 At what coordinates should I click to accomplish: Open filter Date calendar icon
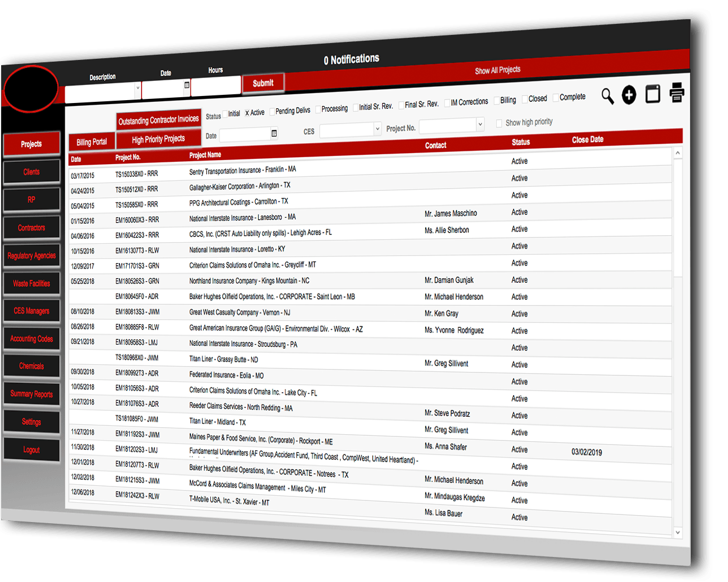pos(274,133)
